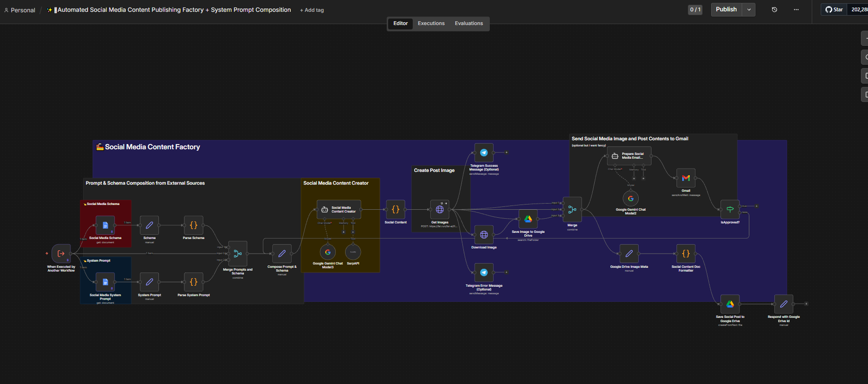Click the GitHub Star button
The height and width of the screenshot is (384, 868).
pyautogui.click(x=834, y=9)
